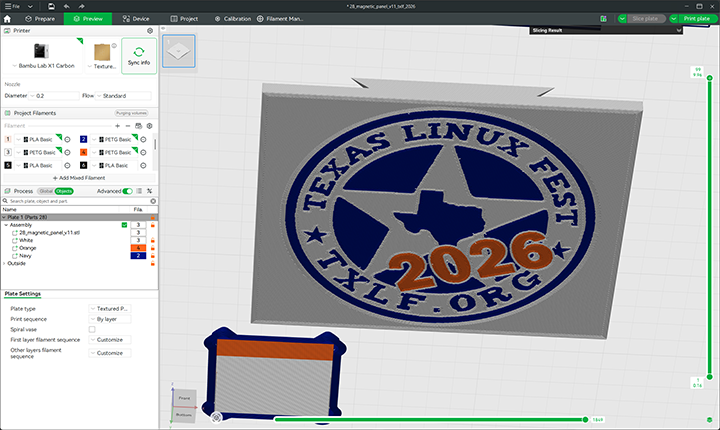Click the vertical layer slider top handle

(709, 78)
